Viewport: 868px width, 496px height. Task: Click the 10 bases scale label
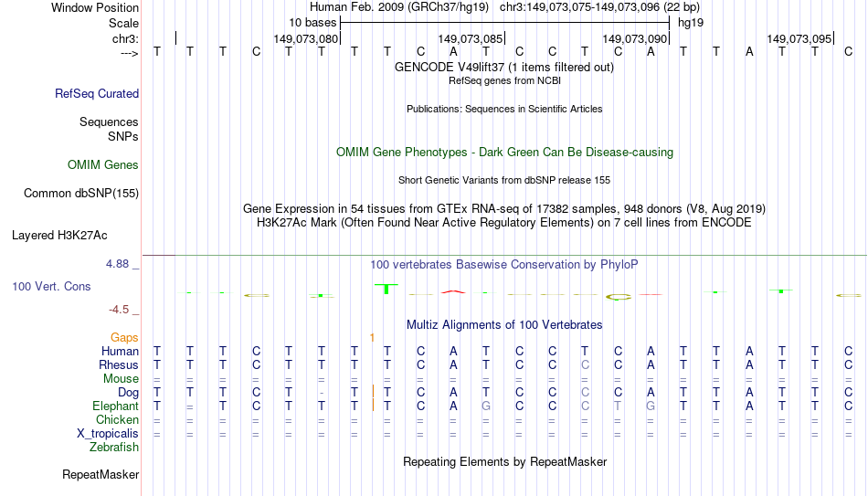pyautogui.click(x=312, y=23)
